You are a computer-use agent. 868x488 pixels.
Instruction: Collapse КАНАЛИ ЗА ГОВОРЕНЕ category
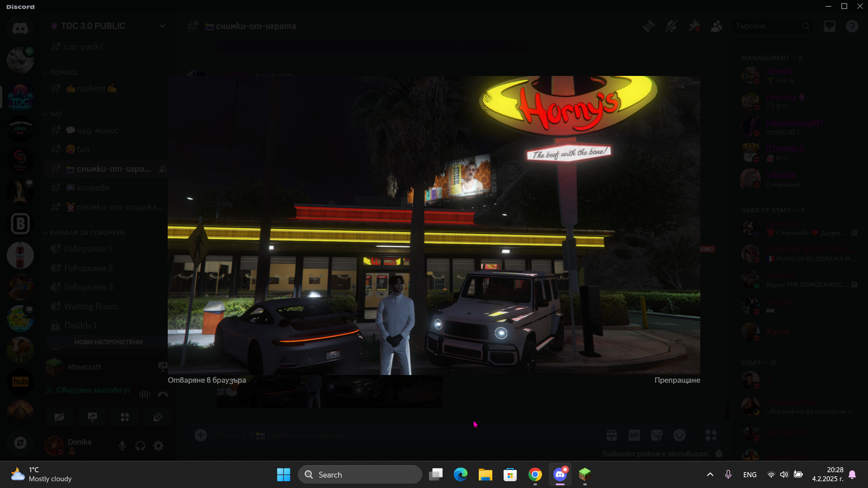point(87,233)
